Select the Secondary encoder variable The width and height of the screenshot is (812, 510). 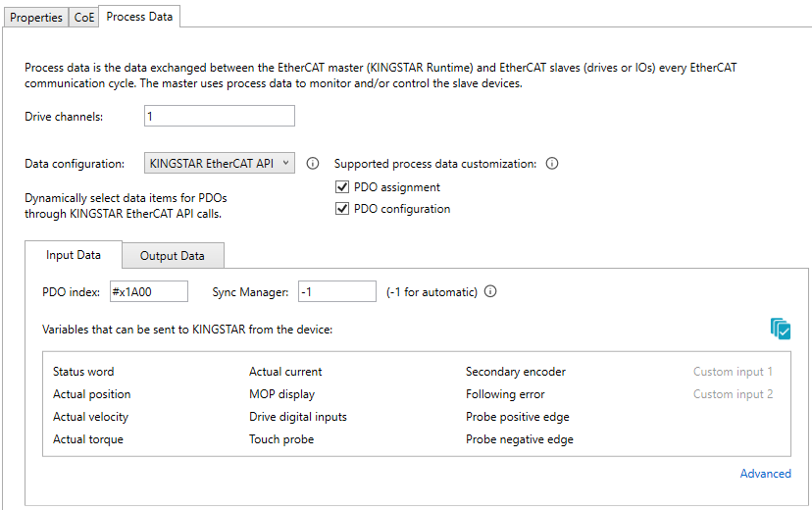(515, 372)
